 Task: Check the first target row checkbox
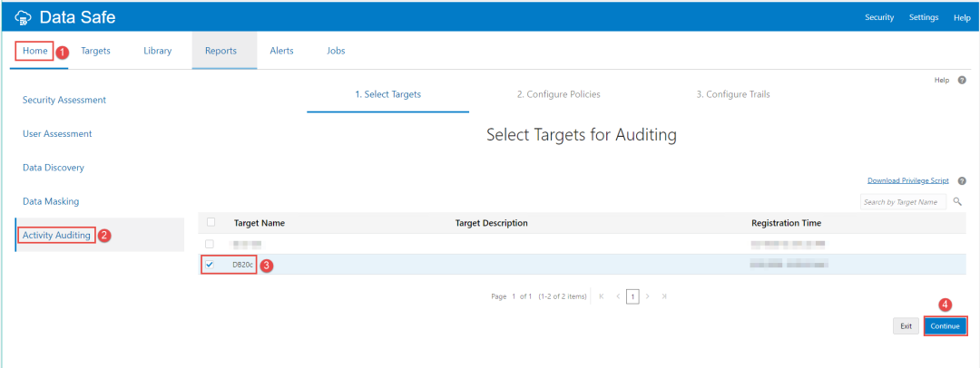click(x=211, y=244)
